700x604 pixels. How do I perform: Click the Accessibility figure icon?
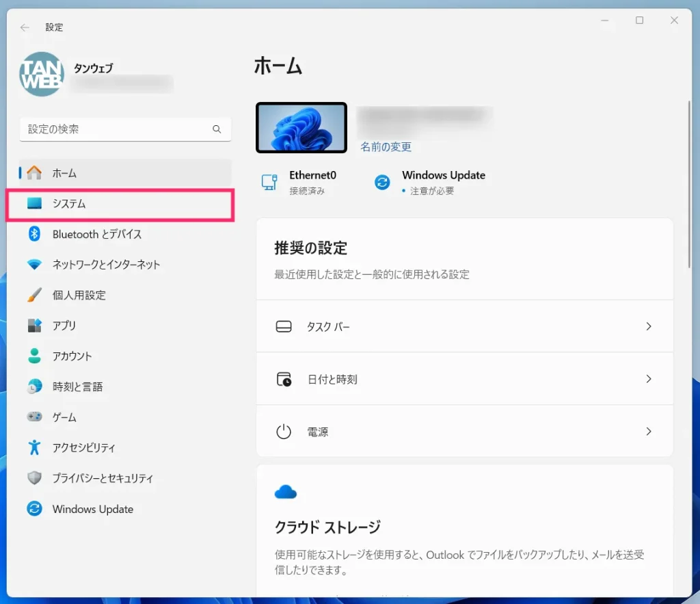pyautogui.click(x=34, y=447)
